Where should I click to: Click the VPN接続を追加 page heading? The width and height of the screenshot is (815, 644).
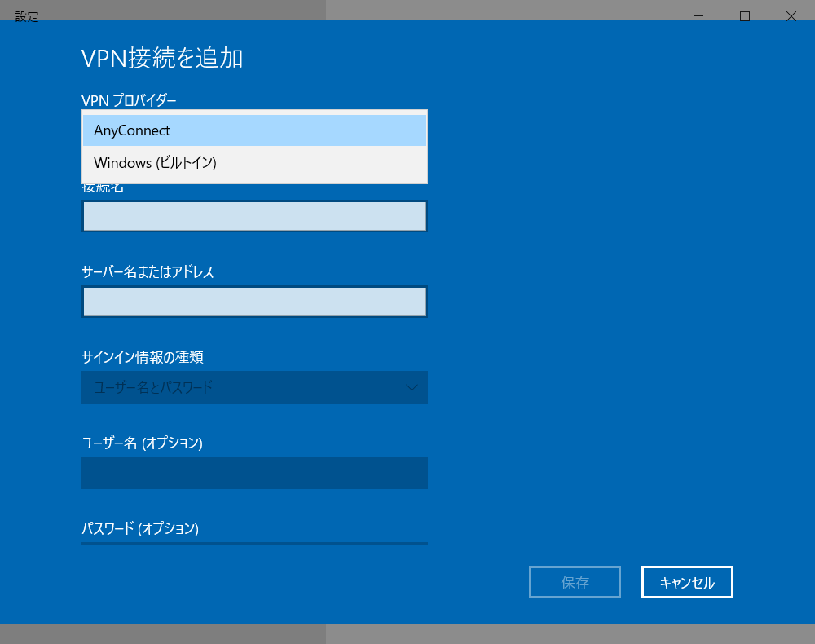(163, 59)
